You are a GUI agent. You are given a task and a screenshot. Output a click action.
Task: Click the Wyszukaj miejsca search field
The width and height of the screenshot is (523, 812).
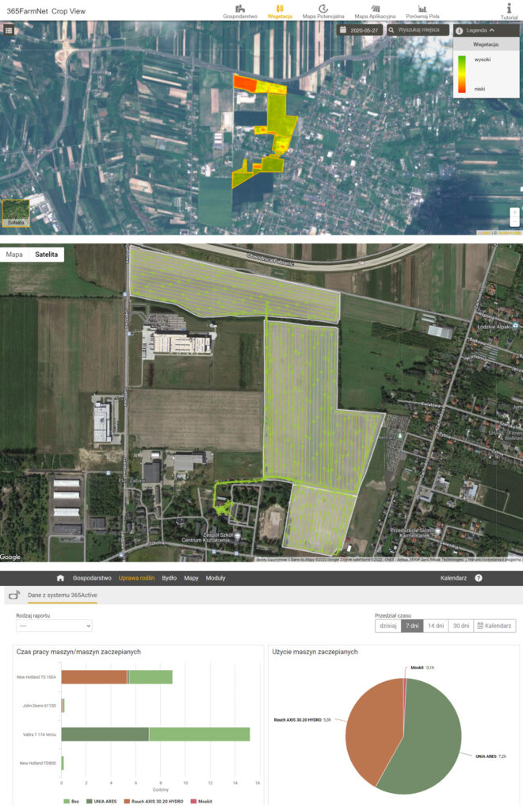tap(418, 30)
